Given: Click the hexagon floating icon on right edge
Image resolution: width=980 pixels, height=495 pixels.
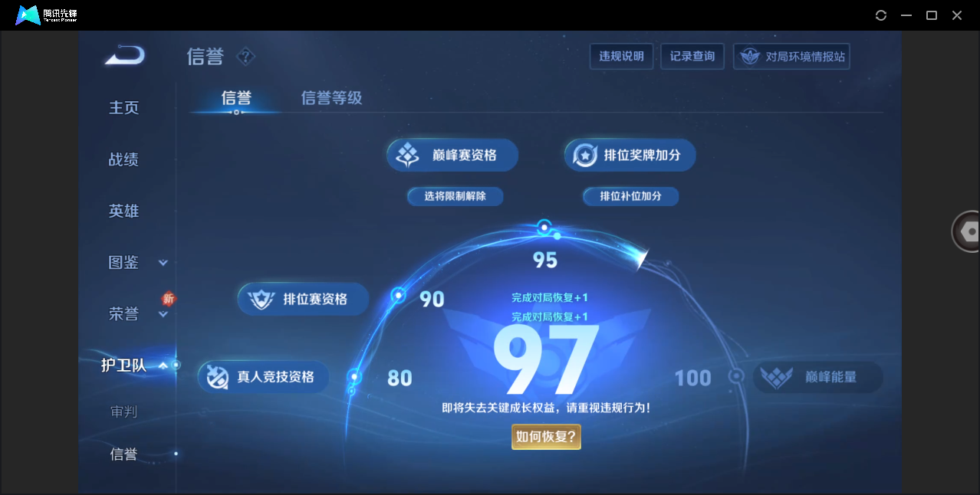Looking at the screenshot, I should [969, 231].
